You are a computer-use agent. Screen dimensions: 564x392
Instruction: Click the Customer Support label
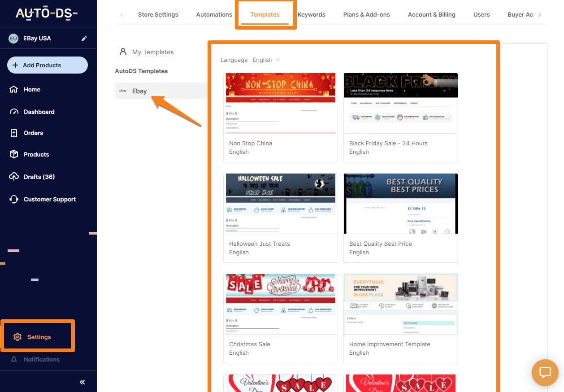(x=50, y=200)
